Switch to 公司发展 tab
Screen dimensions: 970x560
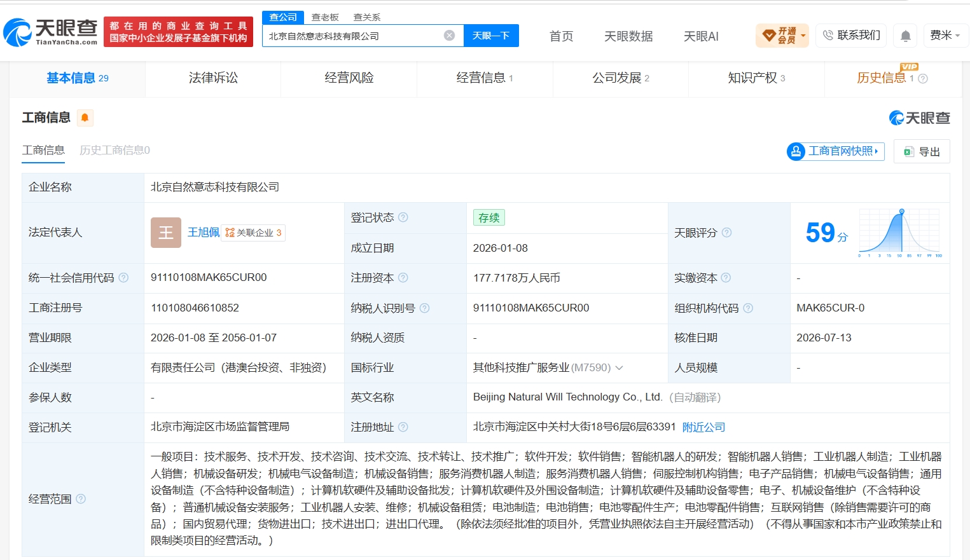point(621,78)
